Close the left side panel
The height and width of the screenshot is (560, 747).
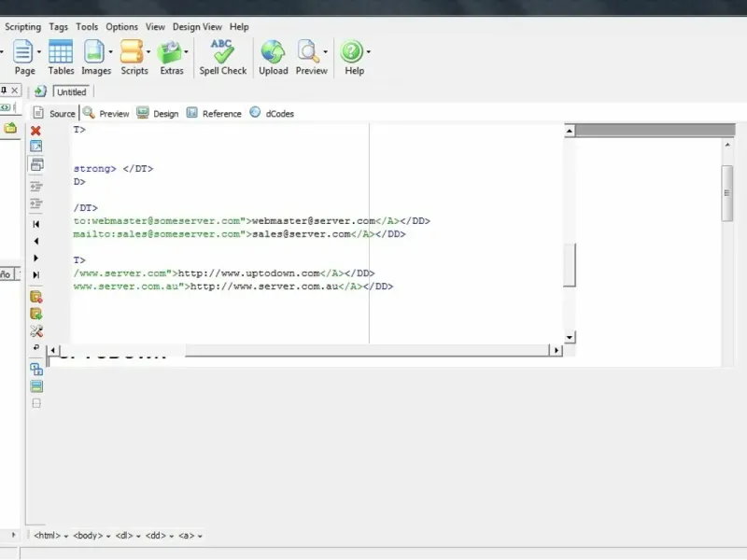[15, 90]
